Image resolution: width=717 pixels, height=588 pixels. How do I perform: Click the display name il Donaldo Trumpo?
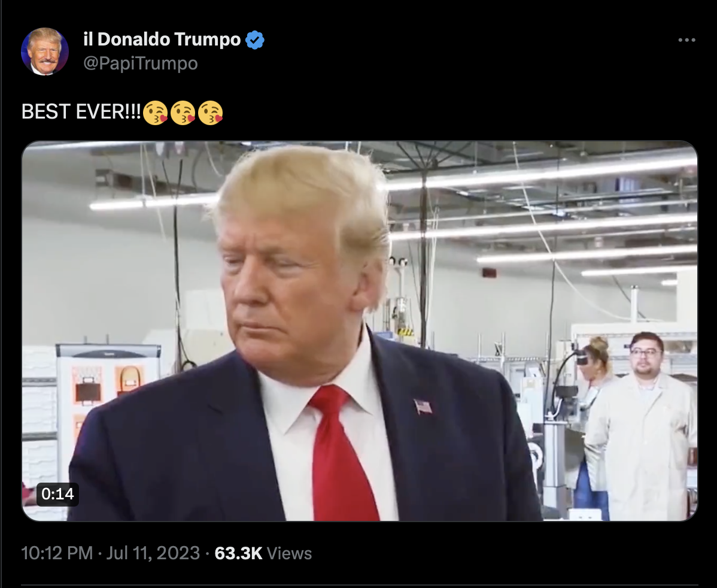tap(162, 40)
